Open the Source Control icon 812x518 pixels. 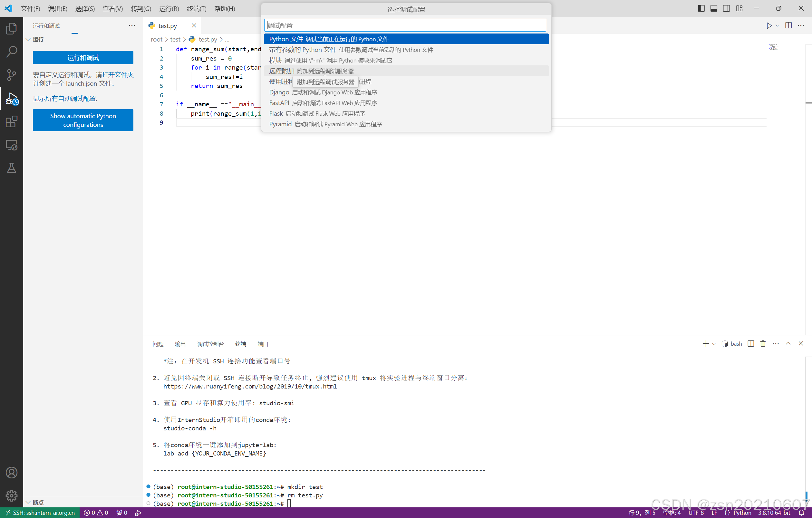tap(12, 75)
